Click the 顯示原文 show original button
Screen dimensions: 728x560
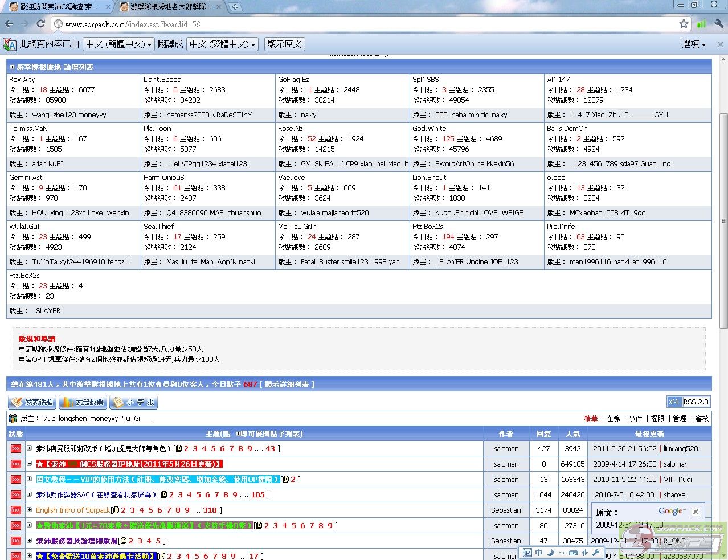(284, 44)
